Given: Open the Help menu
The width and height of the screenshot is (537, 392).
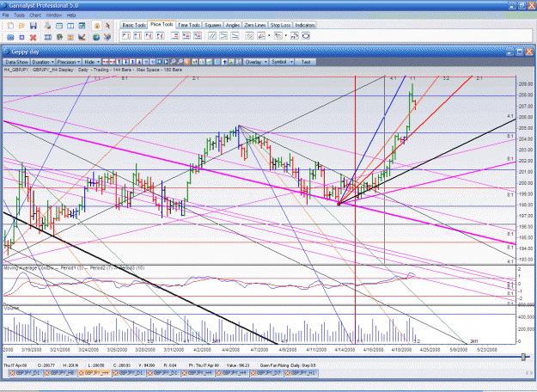Looking at the screenshot, I should [71, 15].
